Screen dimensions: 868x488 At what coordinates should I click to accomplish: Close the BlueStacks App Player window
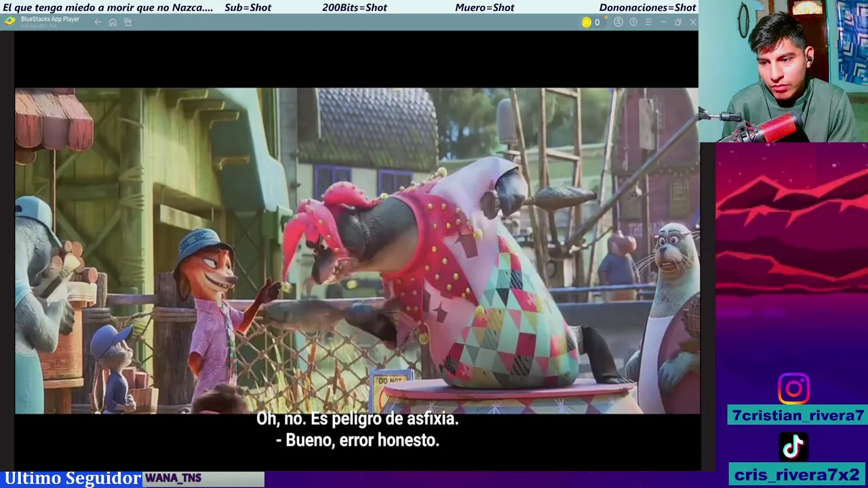pos(693,22)
